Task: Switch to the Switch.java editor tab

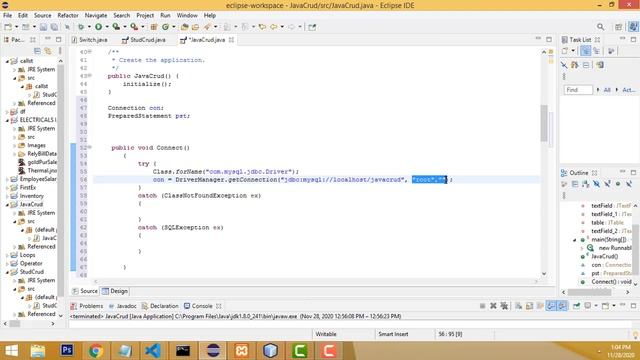Action: [x=89, y=40]
